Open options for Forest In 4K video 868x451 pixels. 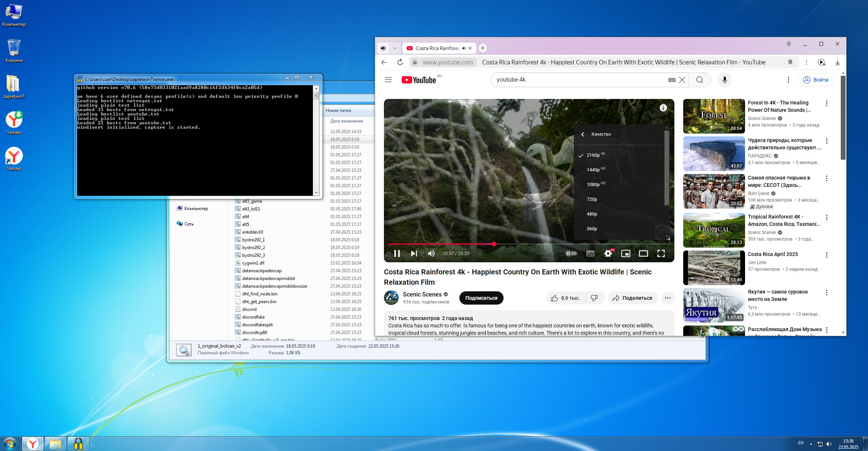(827, 104)
